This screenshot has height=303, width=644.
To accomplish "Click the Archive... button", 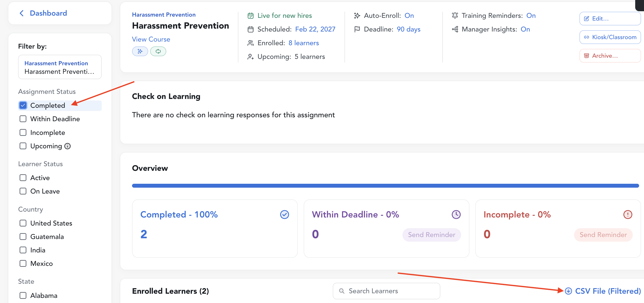I will 610,56.
